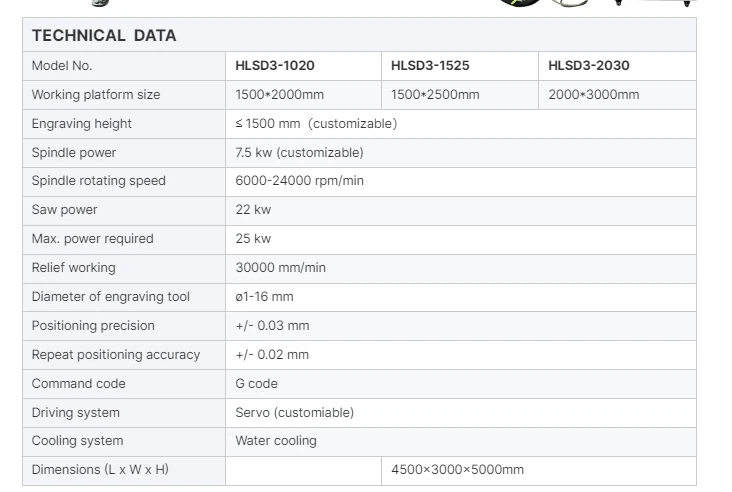
Task: Click the Saw power row label
Action: (64, 210)
